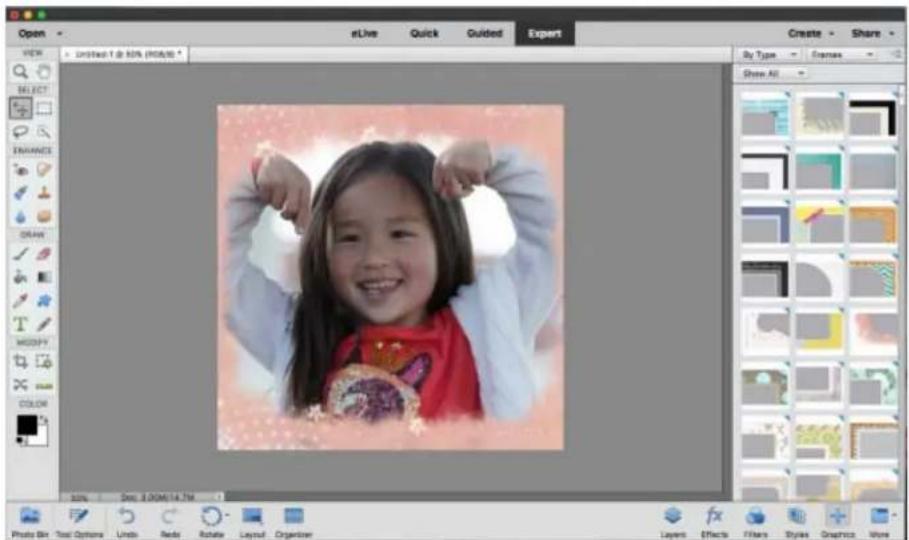Select the Hand tool
Screen dimensions: 909x540
click(x=44, y=71)
